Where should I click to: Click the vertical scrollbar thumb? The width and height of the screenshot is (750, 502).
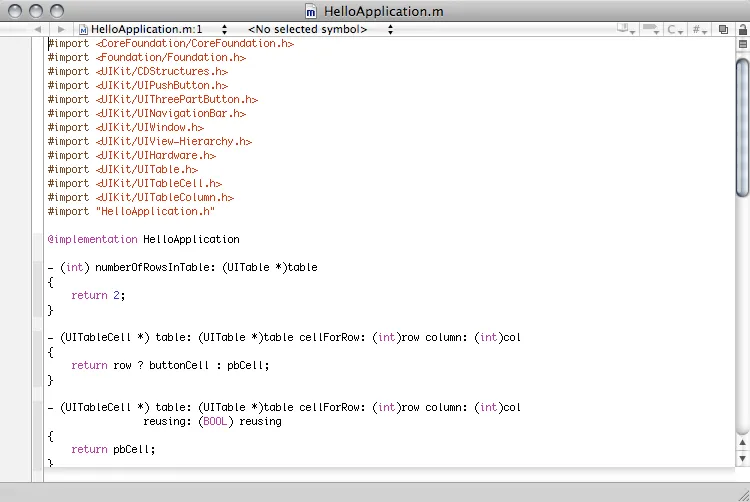[x=743, y=126]
